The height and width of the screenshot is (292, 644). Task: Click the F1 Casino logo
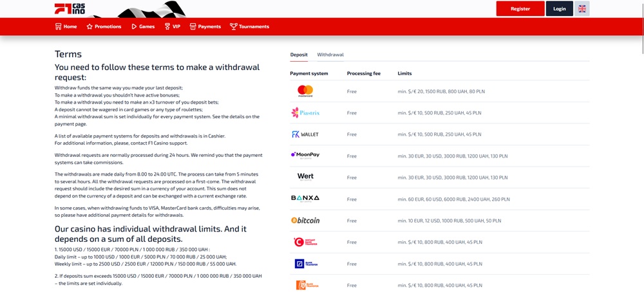click(70, 8)
